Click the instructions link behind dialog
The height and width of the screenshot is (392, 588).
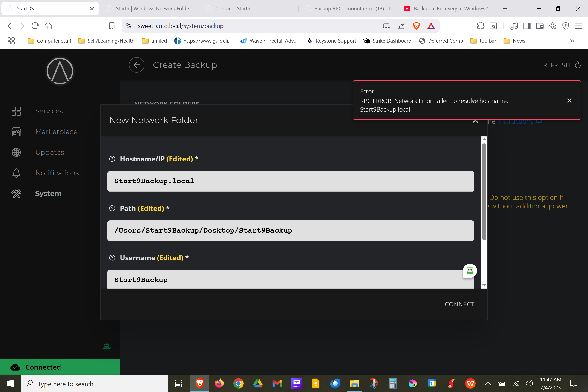519,121
